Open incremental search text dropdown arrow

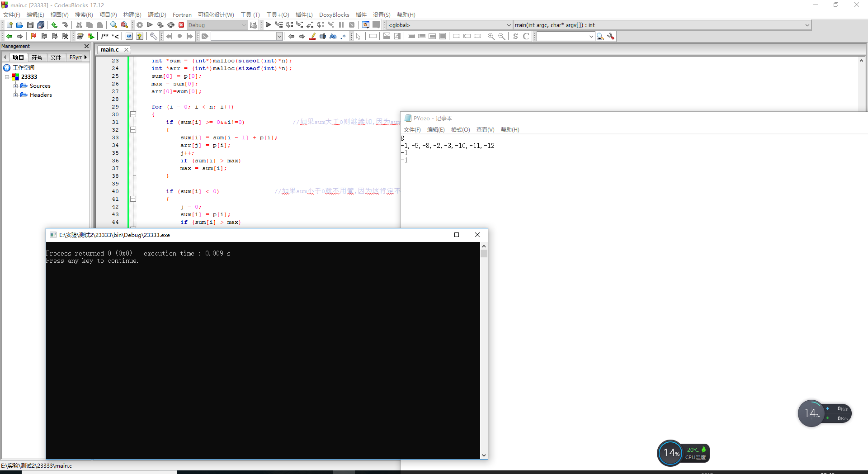point(279,36)
